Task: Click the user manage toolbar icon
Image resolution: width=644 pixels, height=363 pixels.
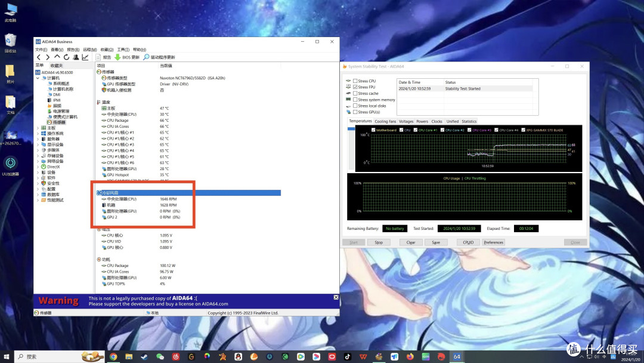Action: (x=76, y=57)
